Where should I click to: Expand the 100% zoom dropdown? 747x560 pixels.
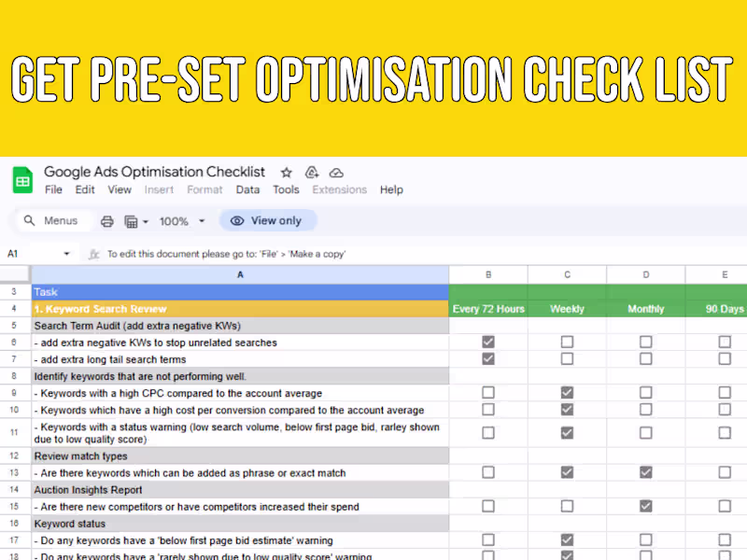point(202,221)
